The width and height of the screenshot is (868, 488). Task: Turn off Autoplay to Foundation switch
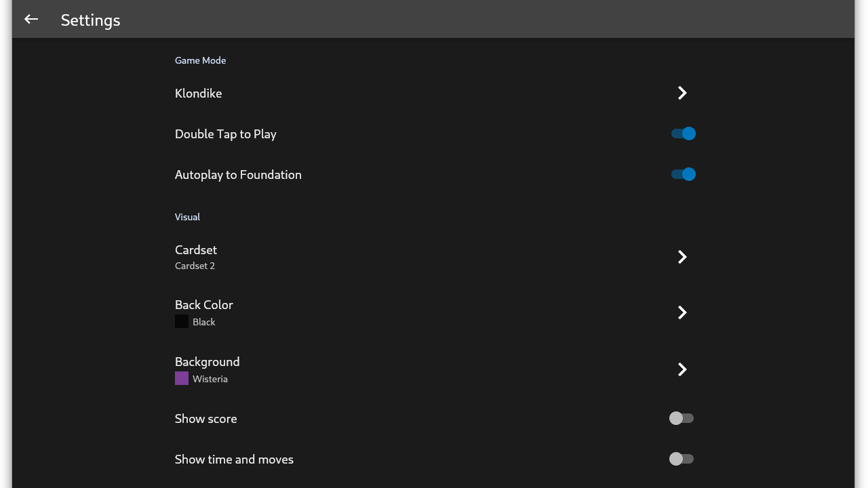(x=683, y=174)
